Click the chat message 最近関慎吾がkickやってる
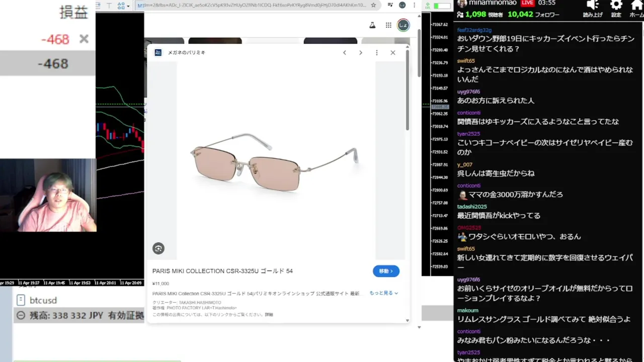The width and height of the screenshot is (644, 362). (x=499, y=216)
